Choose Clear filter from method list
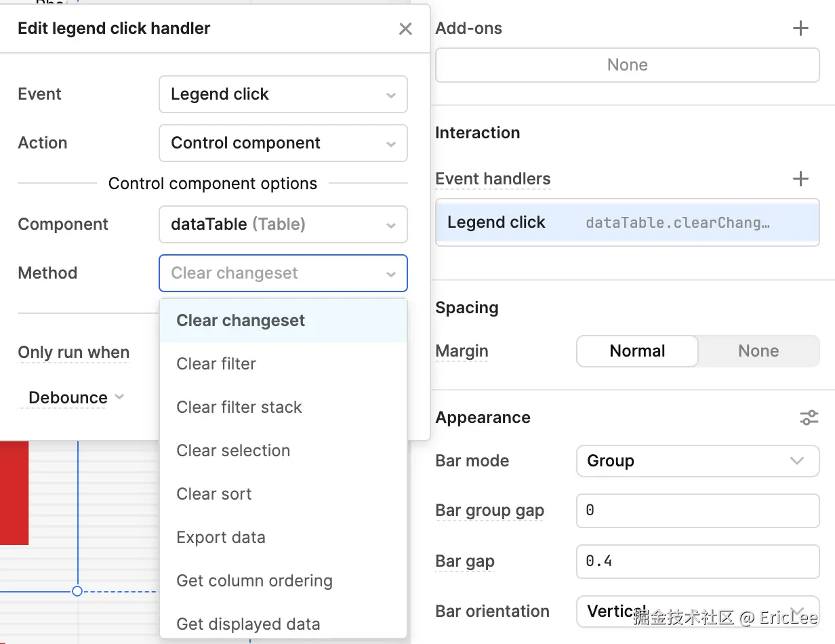Image resolution: width=835 pixels, height=644 pixels. pos(216,364)
